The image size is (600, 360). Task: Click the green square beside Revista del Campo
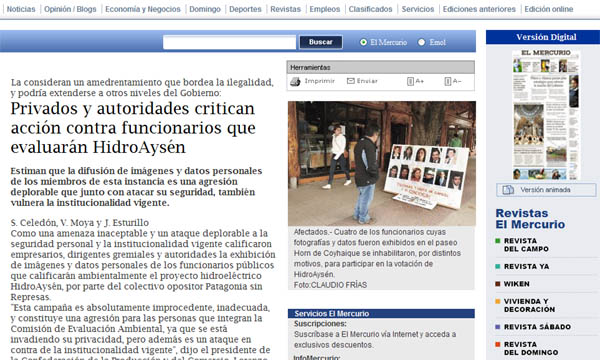pos(497,241)
